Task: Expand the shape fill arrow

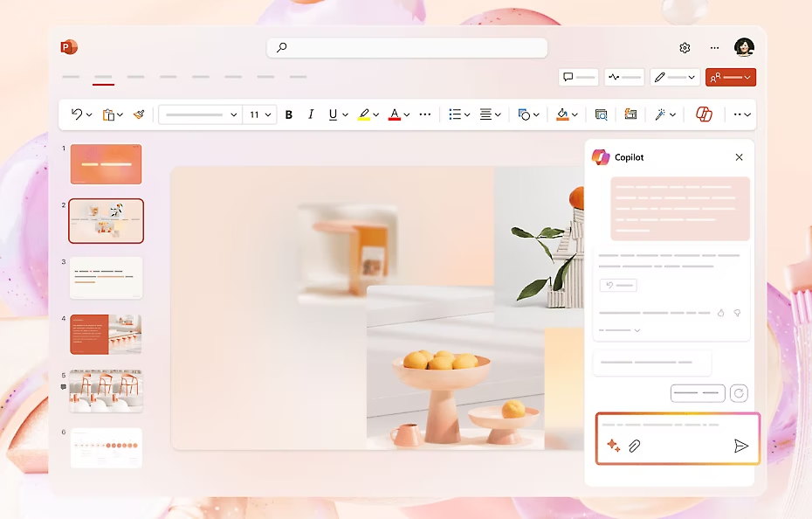Action: 575,114
